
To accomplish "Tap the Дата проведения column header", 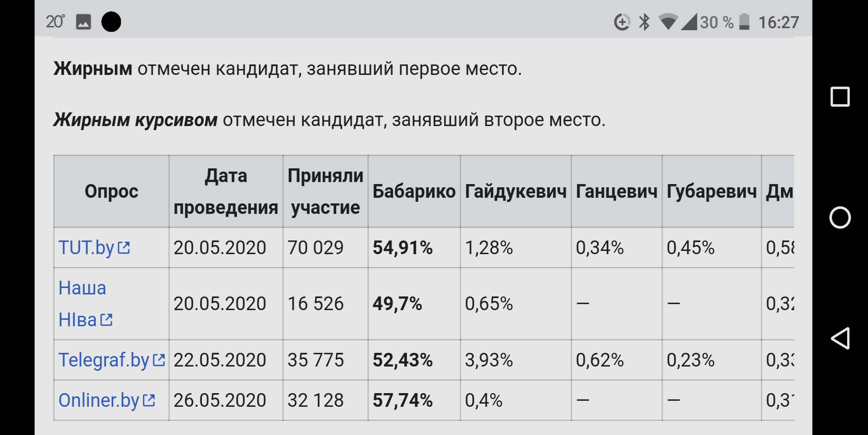I will click(x=226, y=191).
